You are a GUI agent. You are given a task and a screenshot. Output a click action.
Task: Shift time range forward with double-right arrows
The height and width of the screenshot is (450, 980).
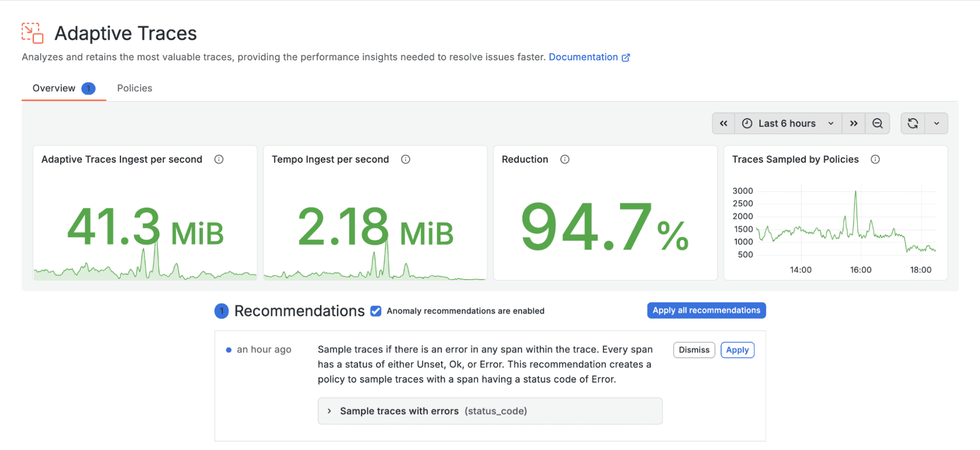[x=854, y=124]
